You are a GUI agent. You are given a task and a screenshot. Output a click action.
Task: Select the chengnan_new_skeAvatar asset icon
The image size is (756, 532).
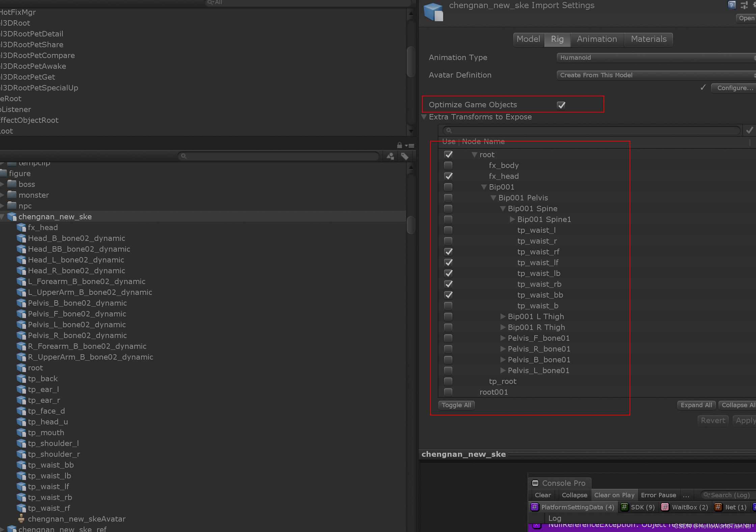pos(21,519)
